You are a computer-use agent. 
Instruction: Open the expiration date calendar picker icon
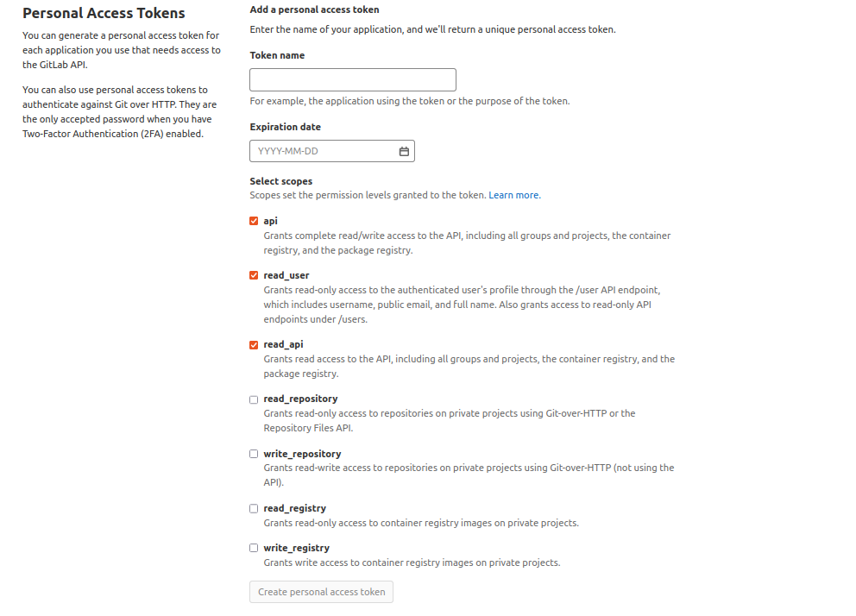click(x=404, y=152)
